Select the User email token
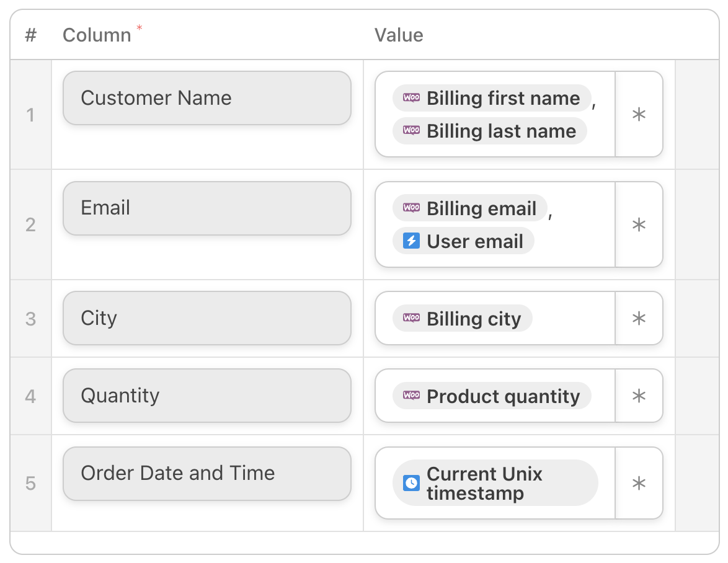The height and width of the screenshot is (563, 728). point(464,241)
